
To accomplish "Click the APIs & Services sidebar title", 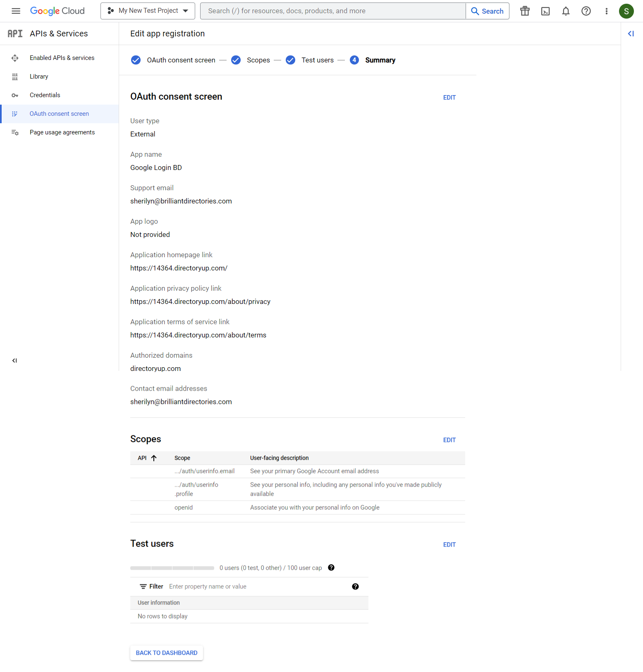I will (x=59, y=33).
